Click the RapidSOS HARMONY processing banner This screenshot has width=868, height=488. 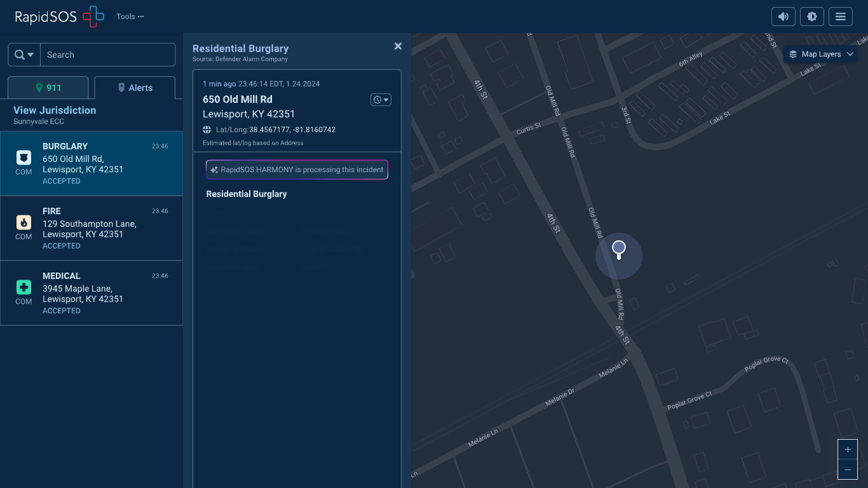(x=297, y=170)
